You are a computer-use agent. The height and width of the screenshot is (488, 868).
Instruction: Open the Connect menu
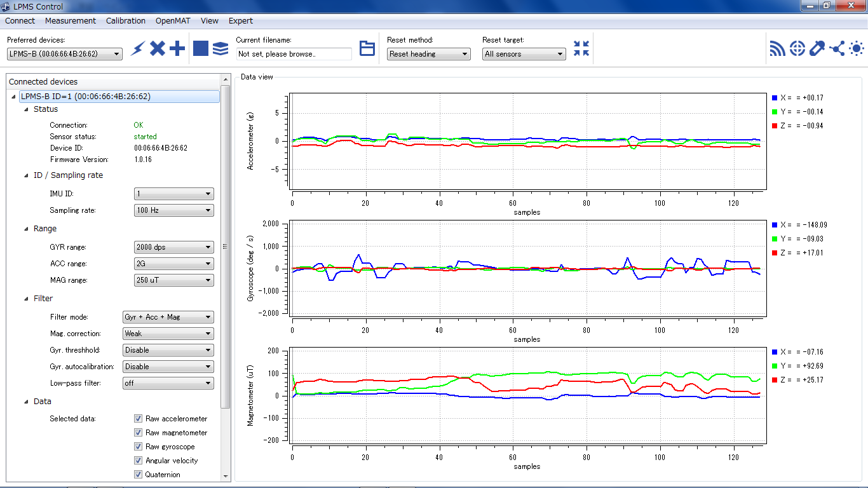pyautogui.click(x=20, y=20)
